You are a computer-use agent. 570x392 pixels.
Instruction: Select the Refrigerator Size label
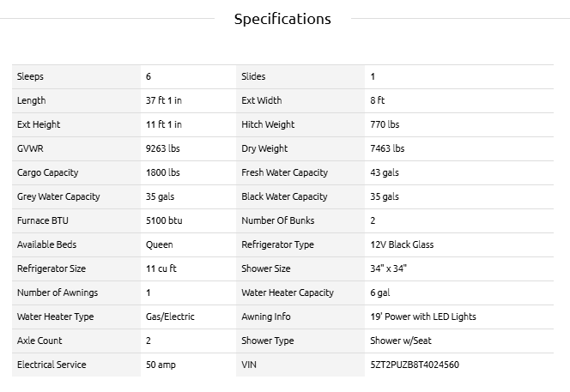[x=51, y=268]
